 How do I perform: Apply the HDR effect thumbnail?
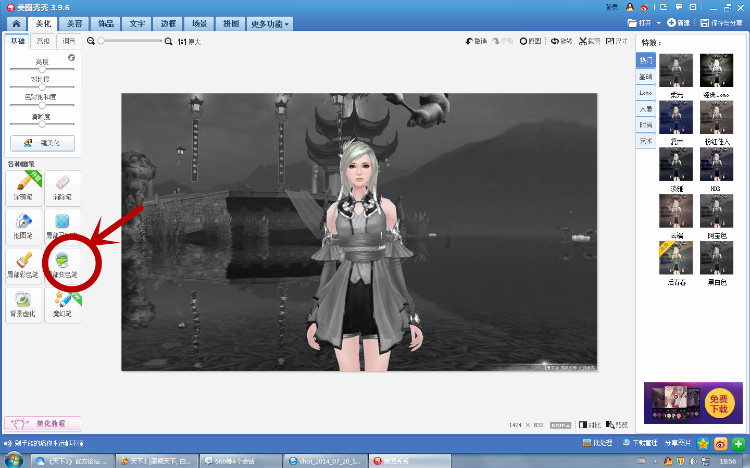tap(717, 164)
